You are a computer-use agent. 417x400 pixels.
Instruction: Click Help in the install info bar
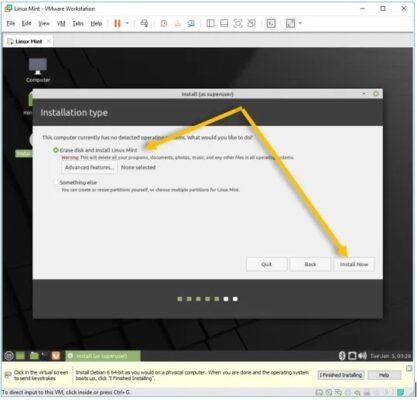384,375
